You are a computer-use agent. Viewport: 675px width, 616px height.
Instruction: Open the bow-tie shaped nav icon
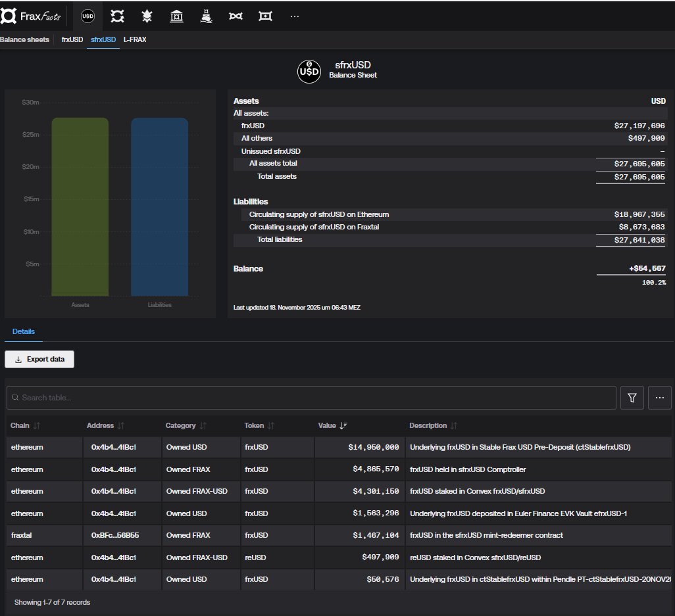(236, 16)
